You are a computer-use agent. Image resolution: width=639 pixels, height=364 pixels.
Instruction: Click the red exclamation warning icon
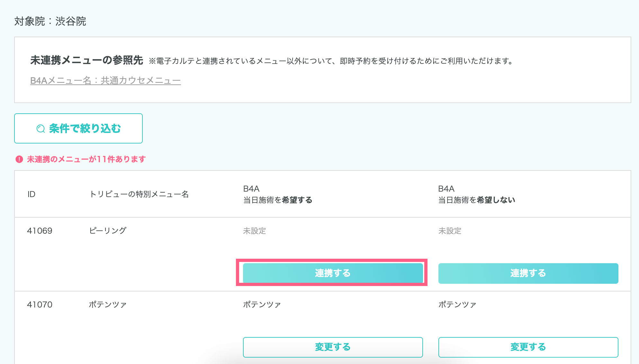[x=19, y=159]
